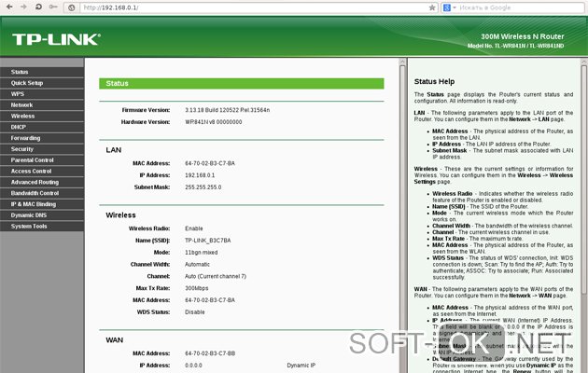Click hardware version WR841N v8 value
The width and height of the screenshot is (588, 373).
[214, 122]
